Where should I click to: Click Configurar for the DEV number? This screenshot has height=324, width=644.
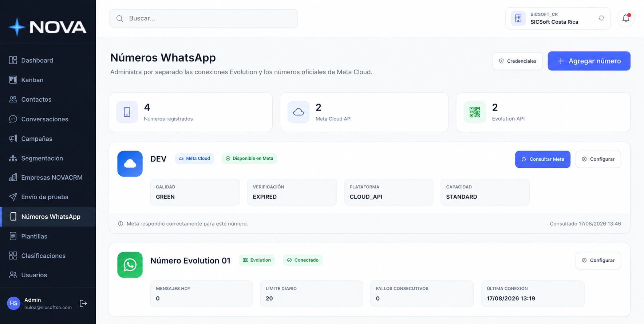click(x=598, y=159)
